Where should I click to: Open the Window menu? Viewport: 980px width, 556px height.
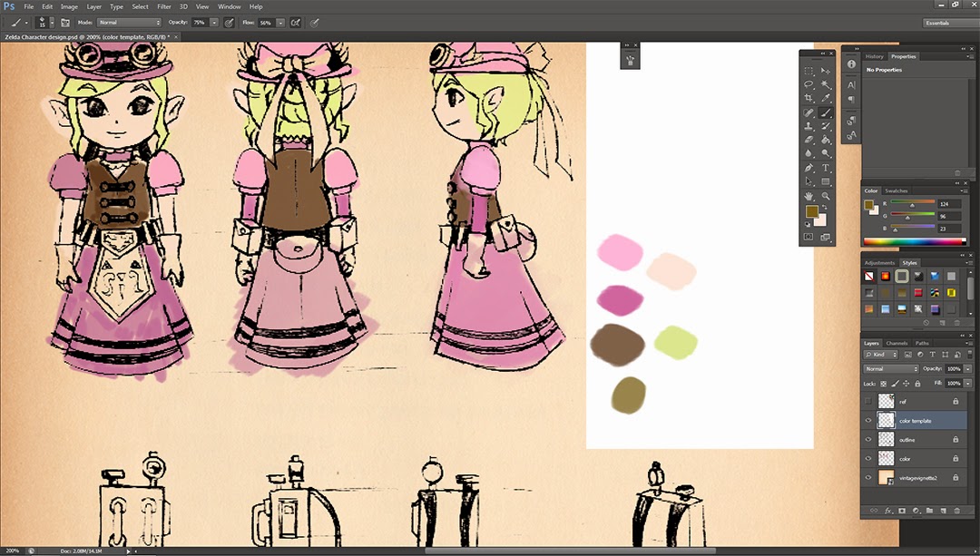[x=229, y=7]
